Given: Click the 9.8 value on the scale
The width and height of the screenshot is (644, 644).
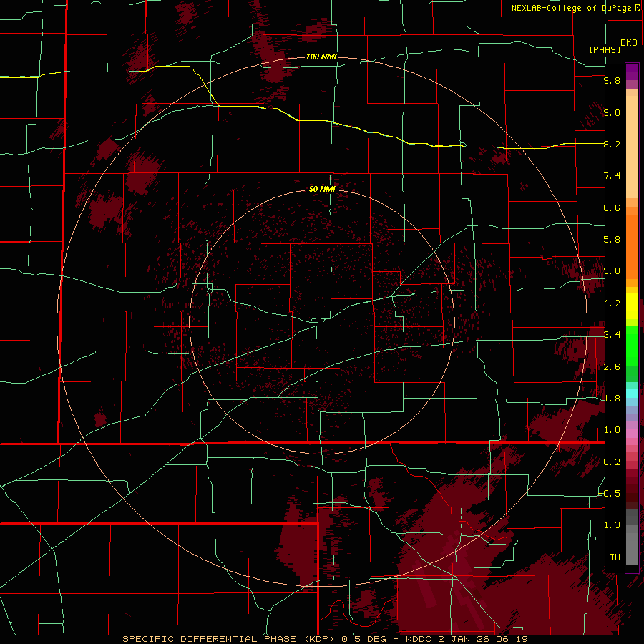Looking at the screenshot, I should point(612,80).
